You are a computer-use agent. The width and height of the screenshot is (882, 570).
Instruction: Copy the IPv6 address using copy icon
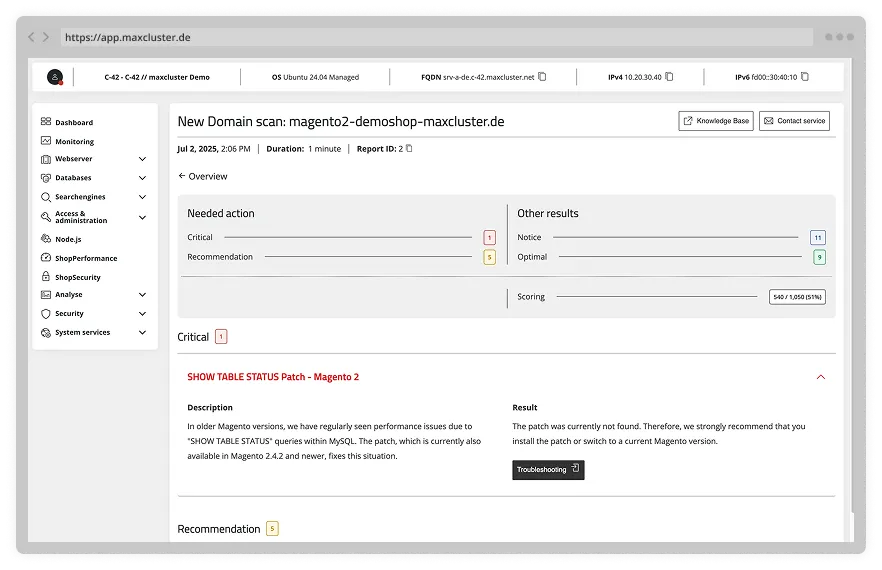click(805, 77)
